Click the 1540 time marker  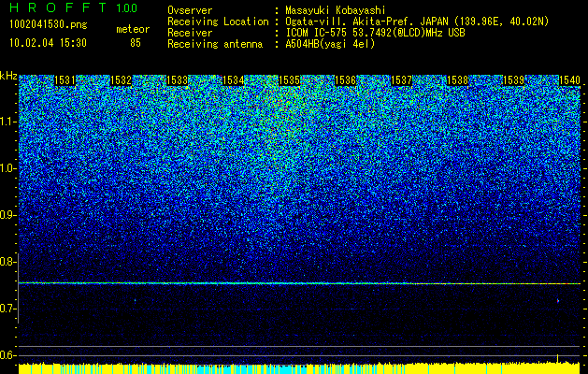569,80
